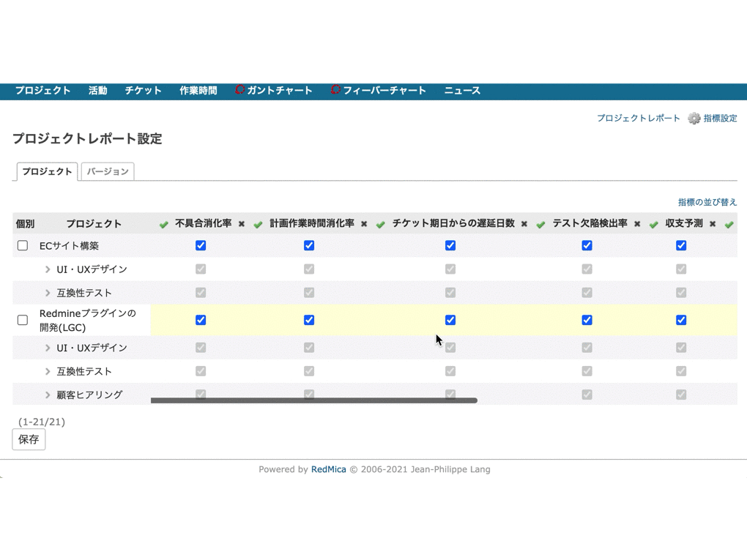
Task: Open the チケット menu item
Action: [144, 91]
